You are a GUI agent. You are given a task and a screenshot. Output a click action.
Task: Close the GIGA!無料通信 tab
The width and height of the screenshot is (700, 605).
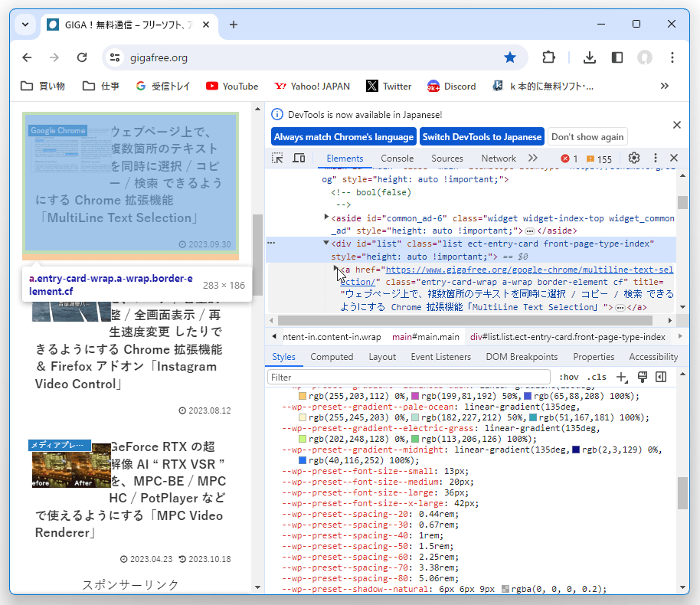click(x=206, y=25)
